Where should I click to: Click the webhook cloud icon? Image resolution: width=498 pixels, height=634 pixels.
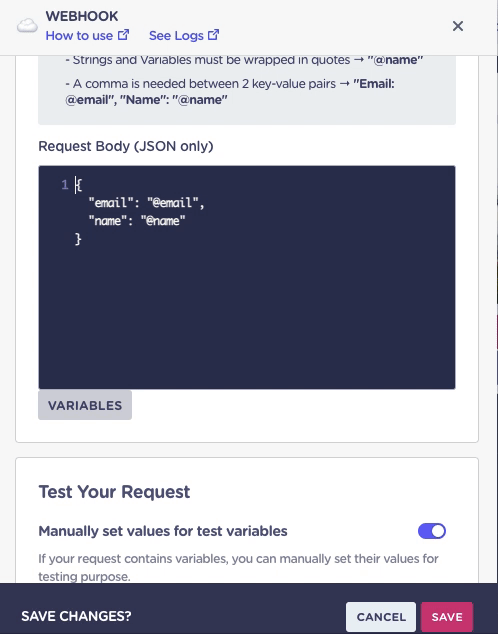(x=27, y=26)
